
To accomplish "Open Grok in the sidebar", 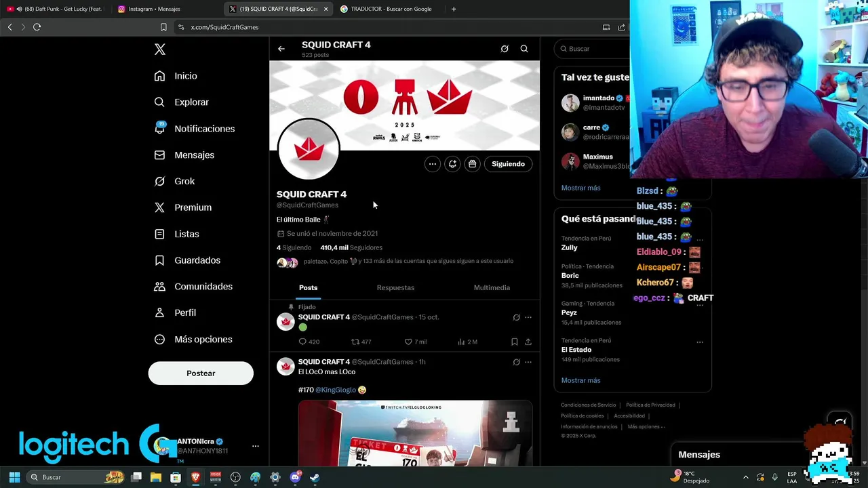I will click(x=174, y=181).
